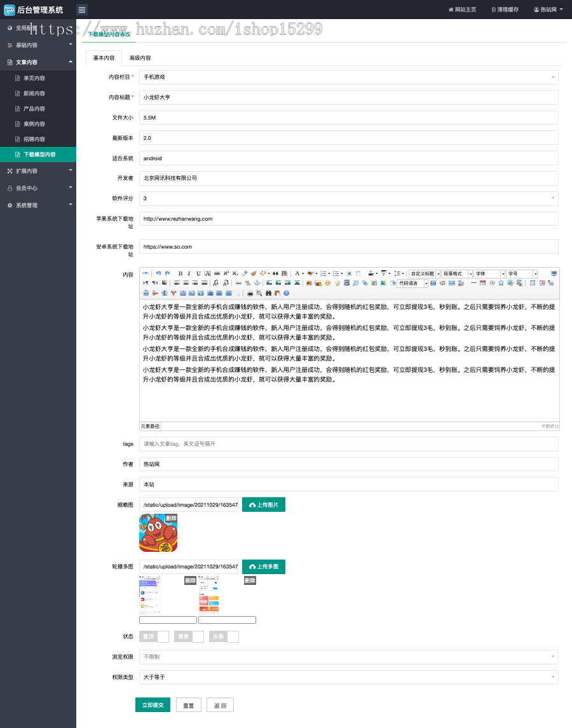Expand the 软件评分 rating dropdown
The width and height of the screenshot is (572, 728).
(348, 198)
